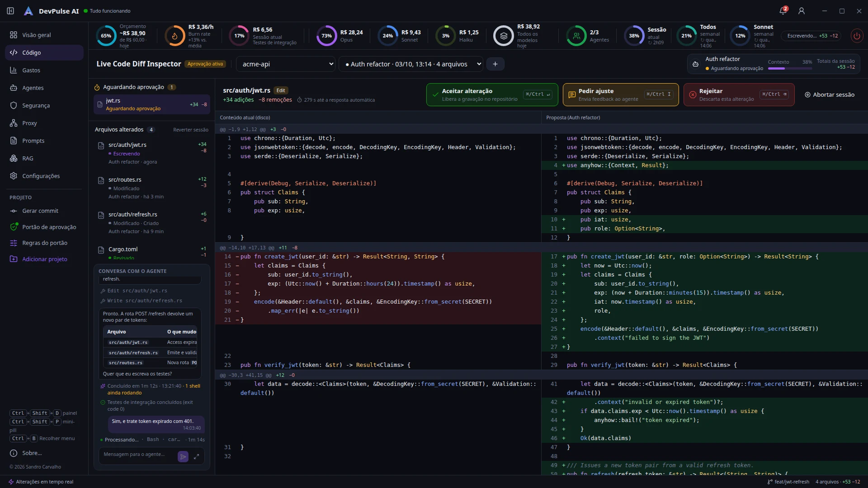Viewport: 868px width, 488px height.
Task: Click the all-models layers icon gauge
Action: (x=504, y=36)
